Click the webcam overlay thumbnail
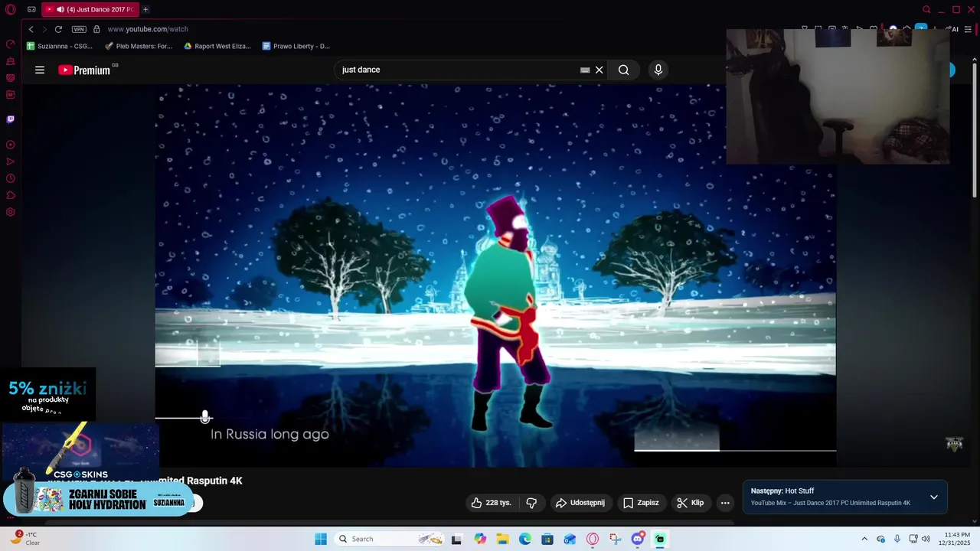Screen dimensions: 980x551 pos(838,96)
